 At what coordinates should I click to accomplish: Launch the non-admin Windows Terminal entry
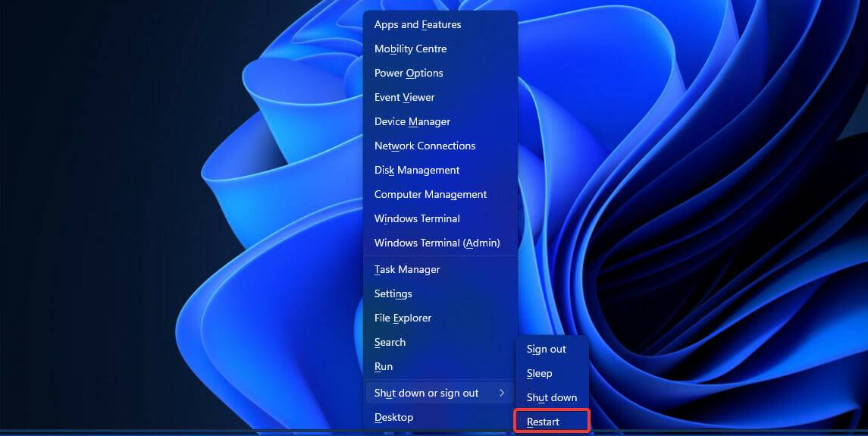[417, 219]
